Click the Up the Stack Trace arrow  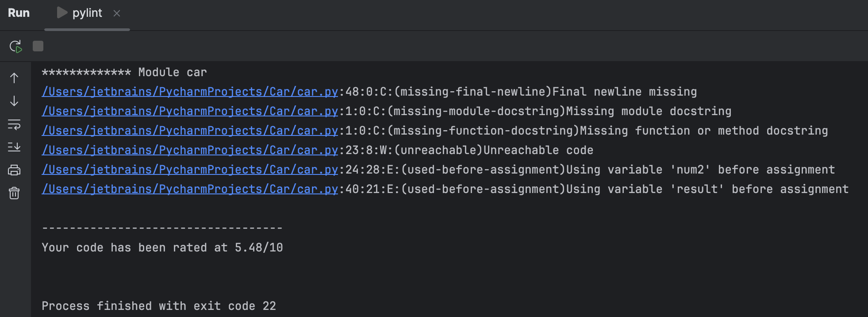point(14,78)
